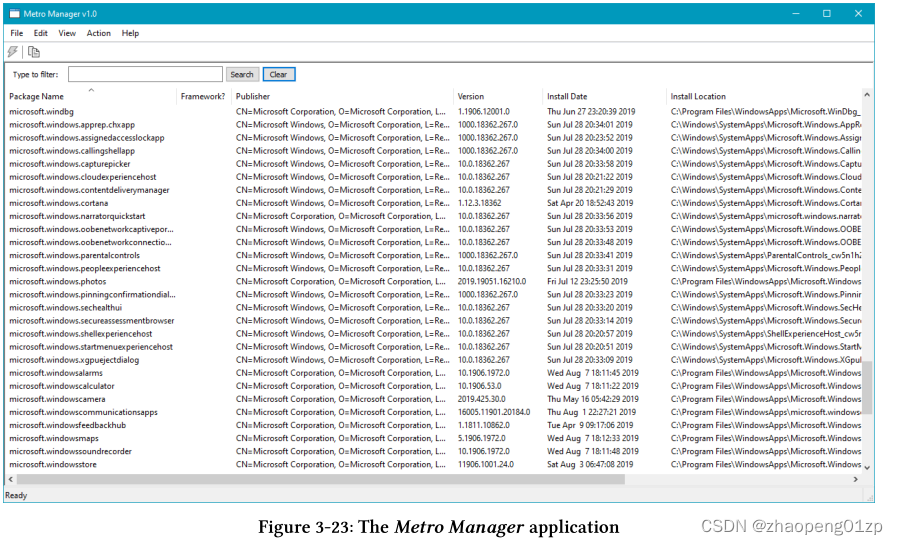This screenshot has height=545, width=898.
Task: Minimize the Metro Manager window
Action: coord(795,14)
